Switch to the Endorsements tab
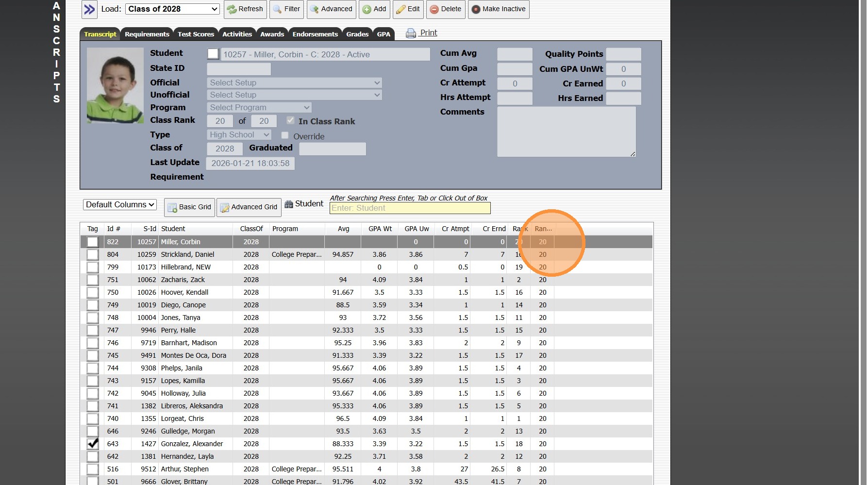868x485 pixels. (315, 34)
